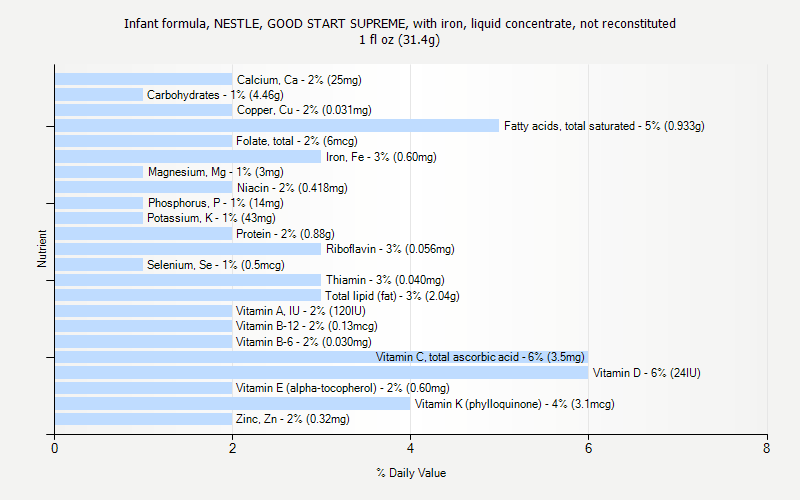800x500 pixels.
Task: Click the Fatty acids saturated bar
Action: [277, 126]
